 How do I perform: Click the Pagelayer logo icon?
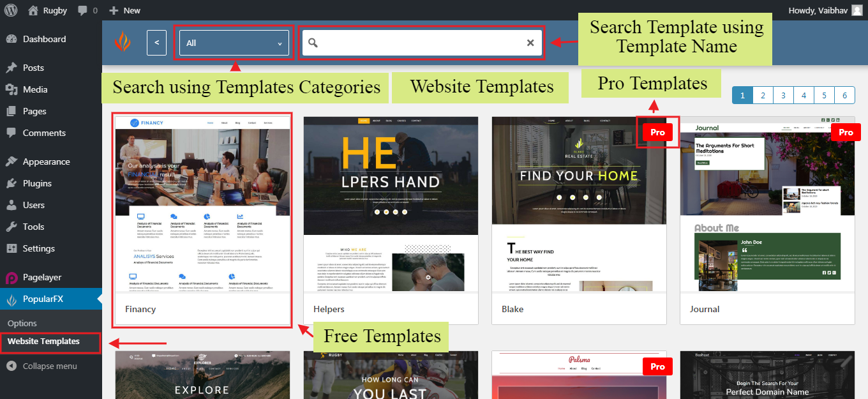[11, 278]
